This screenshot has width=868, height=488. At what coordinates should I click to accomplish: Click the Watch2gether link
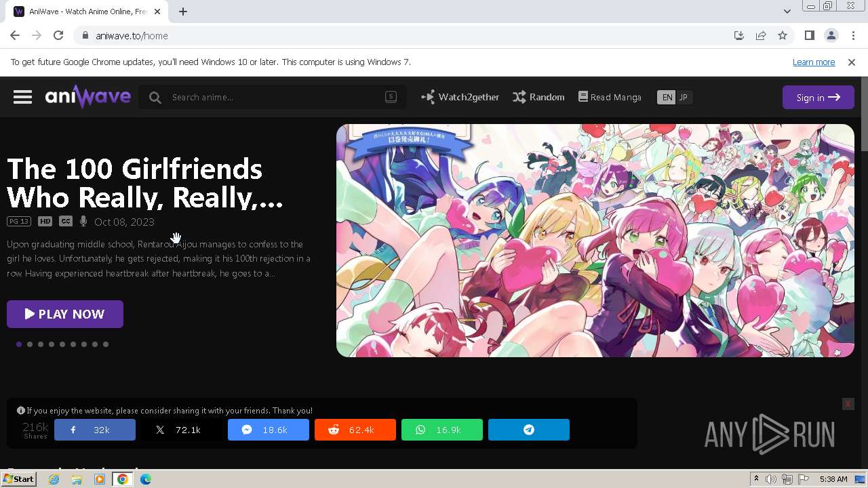pyautogui.click(x=460, y=97)
